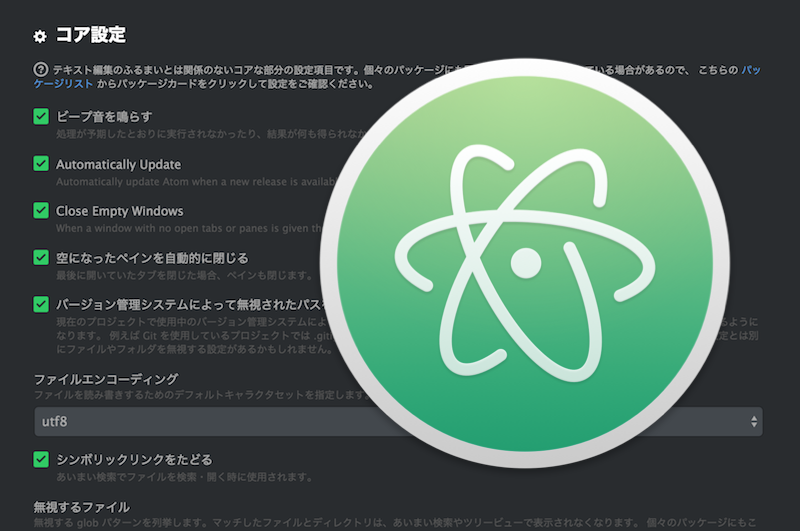Disable the Automatically Update checkbox
Screen dimensions: 800x531
point(41,164)
